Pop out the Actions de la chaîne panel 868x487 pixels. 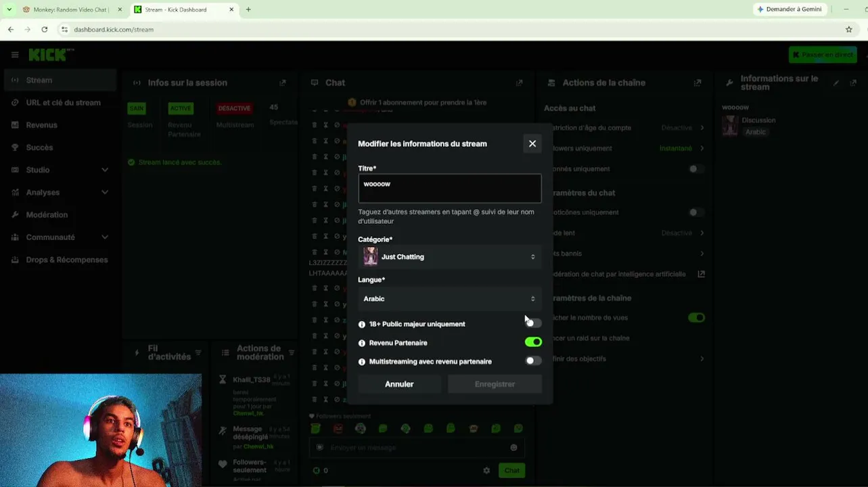click(698, 83)
